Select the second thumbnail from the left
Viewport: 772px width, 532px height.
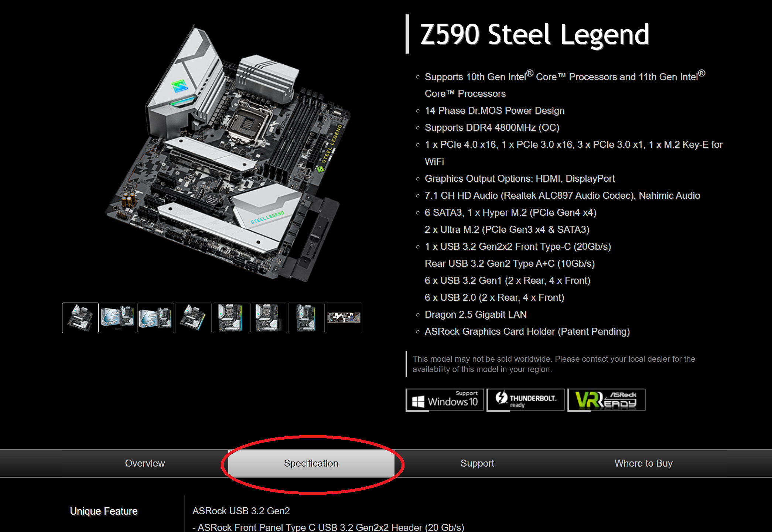click(118, 318)
